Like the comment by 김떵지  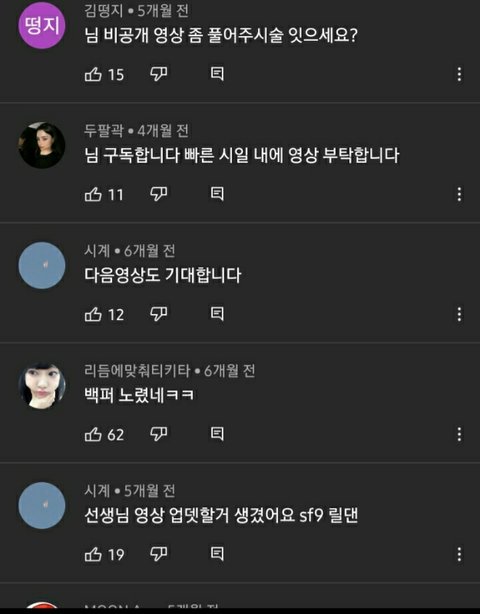coord(93,74)
